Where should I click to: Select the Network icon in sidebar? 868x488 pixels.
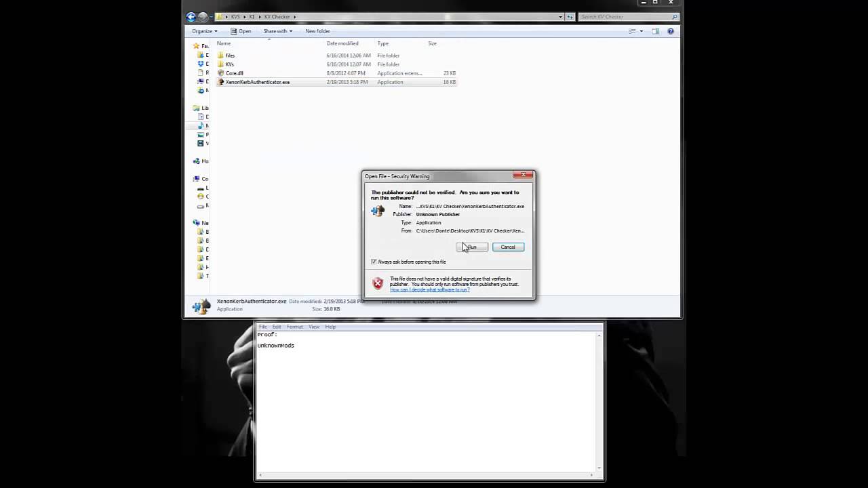196,223
